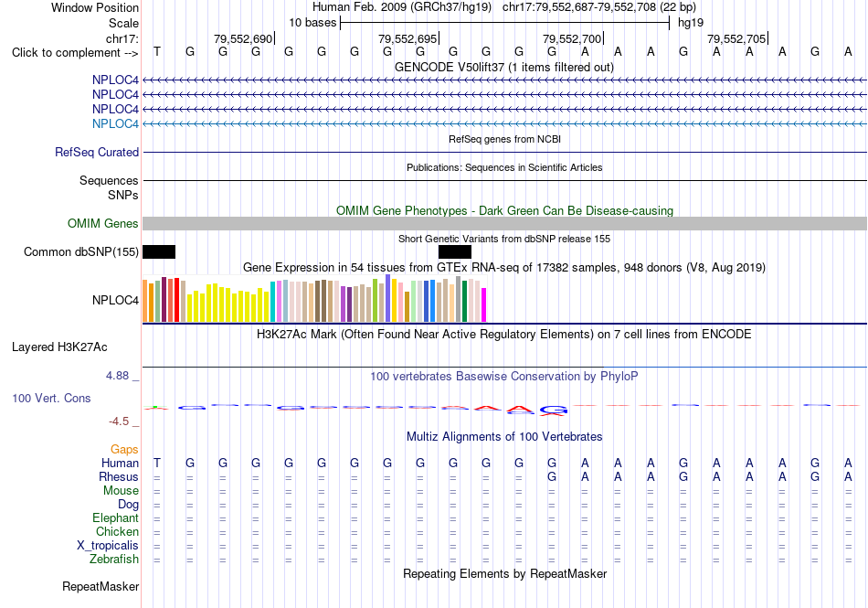Click the second black dbSNP variant block
Viewport: 868px width, 608px height.
(x=454, y=252)
